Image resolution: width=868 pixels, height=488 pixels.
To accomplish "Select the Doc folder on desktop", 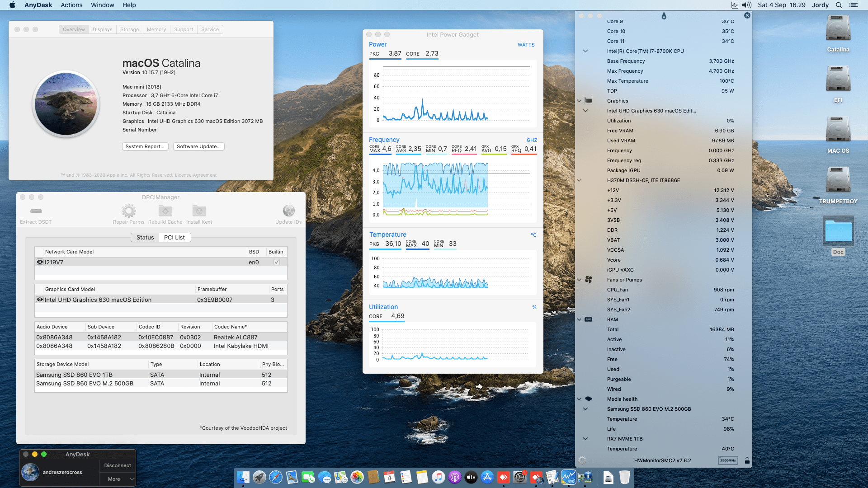I will (838, 236).
